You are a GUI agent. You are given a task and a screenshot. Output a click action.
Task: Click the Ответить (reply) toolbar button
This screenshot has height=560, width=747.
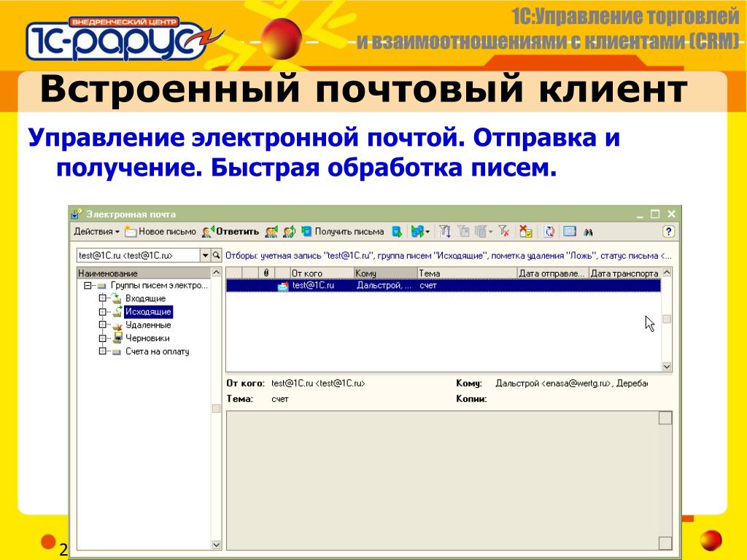(x=231, y=232)
